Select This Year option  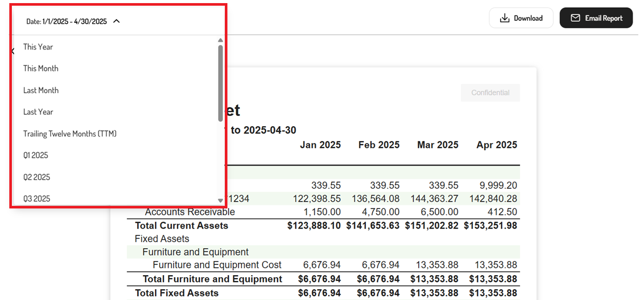point(38,47)
